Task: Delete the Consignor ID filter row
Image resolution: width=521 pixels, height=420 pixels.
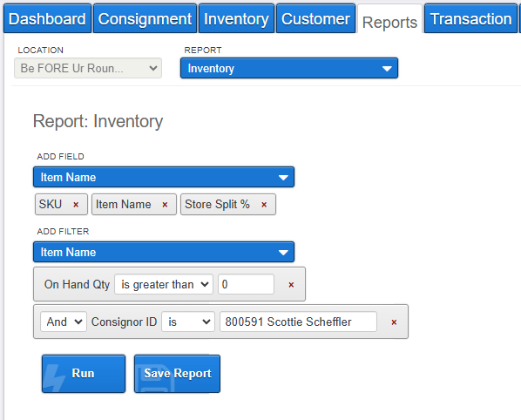Action: click(394, 322)
